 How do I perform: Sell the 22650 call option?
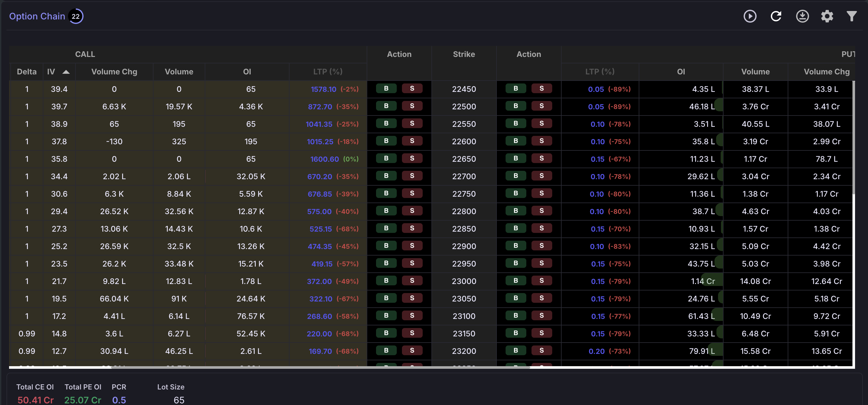412,159
